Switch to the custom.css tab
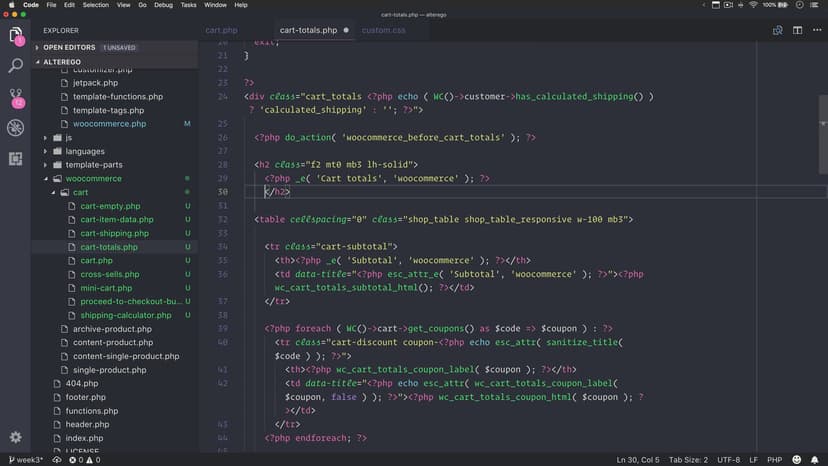 tap(383, 30)
